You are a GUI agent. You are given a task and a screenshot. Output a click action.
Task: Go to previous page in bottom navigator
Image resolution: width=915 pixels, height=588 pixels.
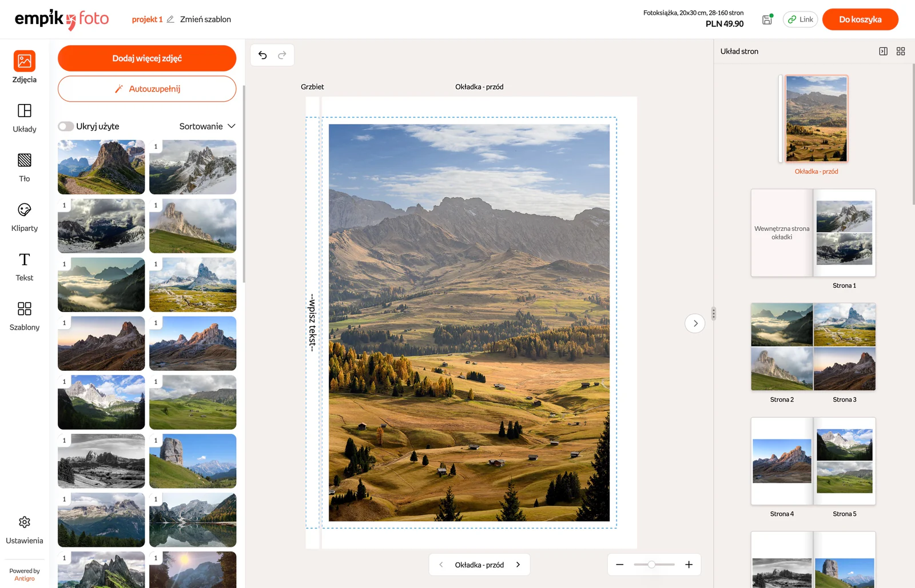(x=441, y=565)
